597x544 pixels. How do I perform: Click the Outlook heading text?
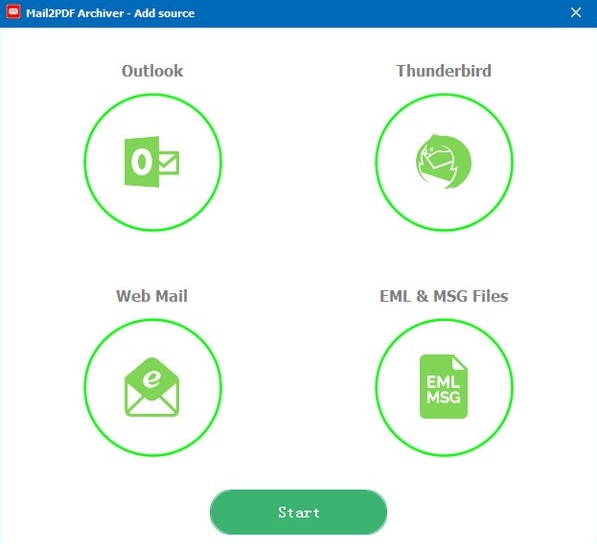152,71
